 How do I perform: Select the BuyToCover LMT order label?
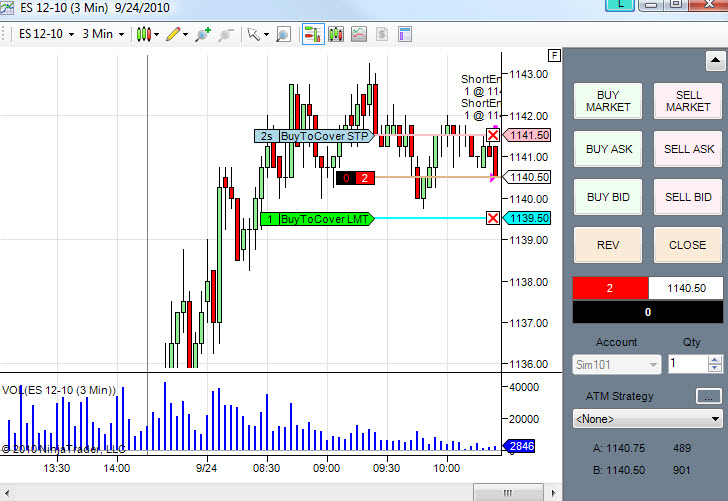click(318, 219)
